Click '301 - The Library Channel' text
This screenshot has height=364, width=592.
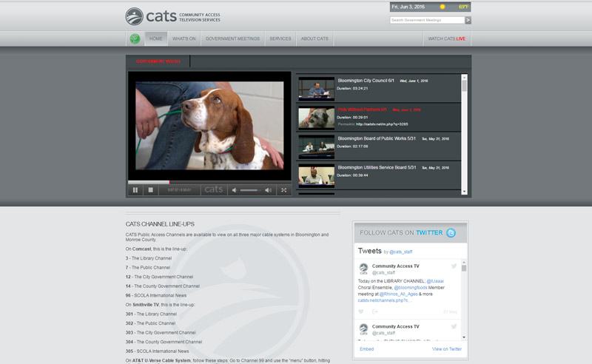(x=151, y=314)
